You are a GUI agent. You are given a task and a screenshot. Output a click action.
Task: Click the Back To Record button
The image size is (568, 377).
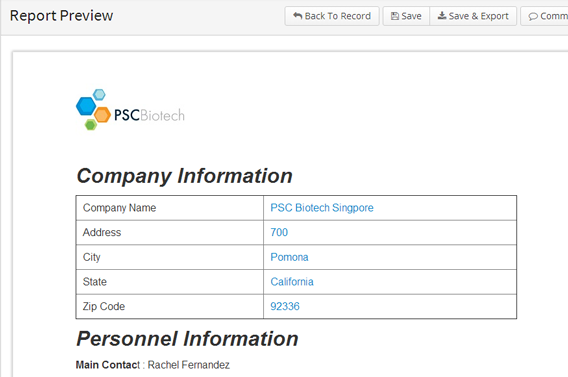point(332,16)
